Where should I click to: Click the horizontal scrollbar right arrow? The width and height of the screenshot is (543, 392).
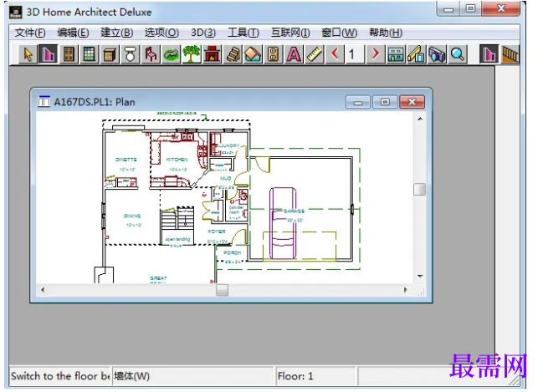pos(406,290)
